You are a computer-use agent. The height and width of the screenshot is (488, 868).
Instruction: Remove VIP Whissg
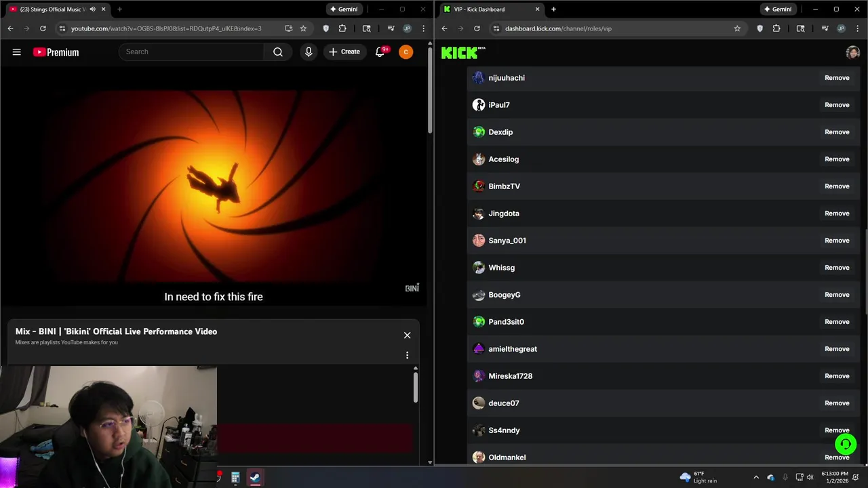(837, 268)
